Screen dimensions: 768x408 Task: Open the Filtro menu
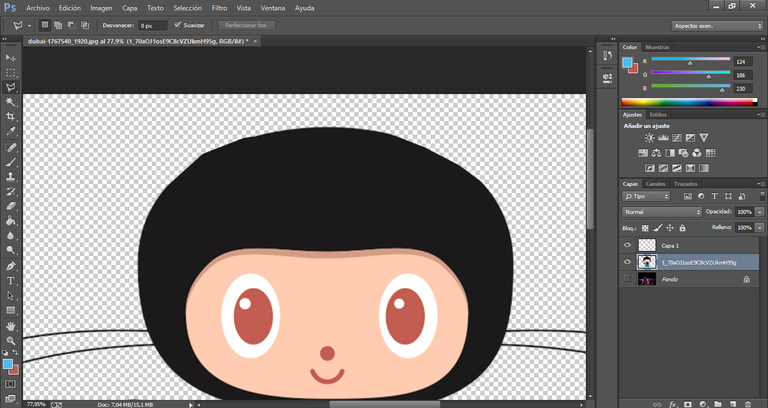(219, 7)
